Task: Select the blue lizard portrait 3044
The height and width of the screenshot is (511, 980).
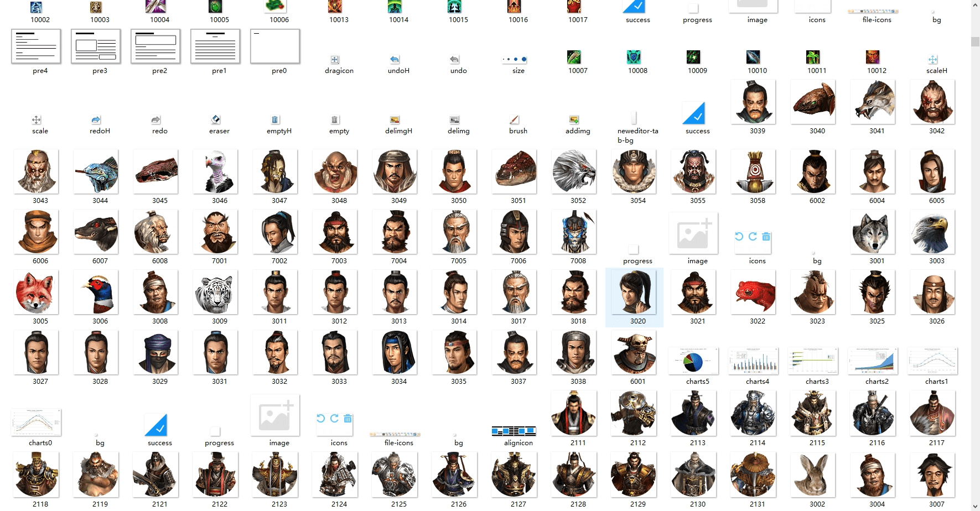Action: (x=96, y=171)
